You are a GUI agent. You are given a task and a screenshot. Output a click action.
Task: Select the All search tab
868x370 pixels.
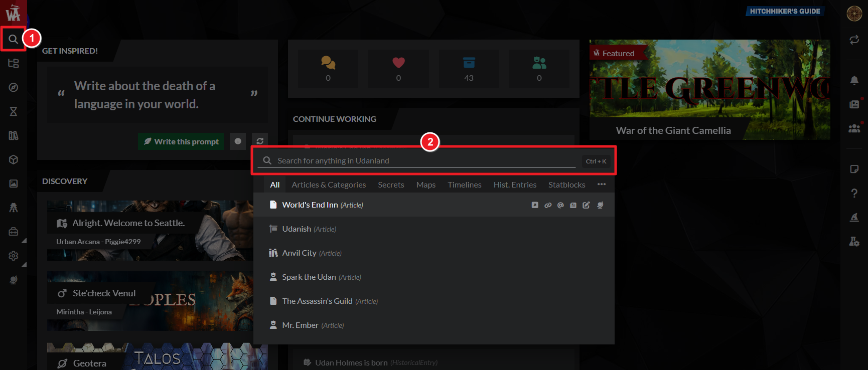[x=275, y=185]
